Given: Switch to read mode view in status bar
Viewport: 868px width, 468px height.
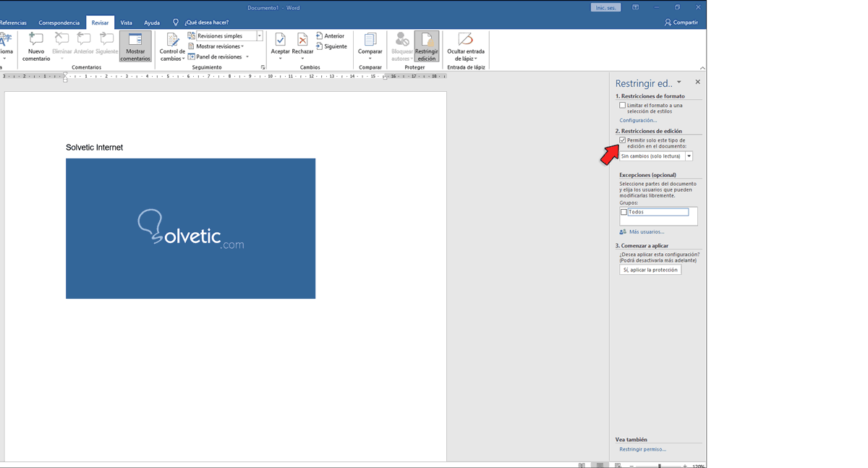Looking at the screenshot, I should 582,465.
